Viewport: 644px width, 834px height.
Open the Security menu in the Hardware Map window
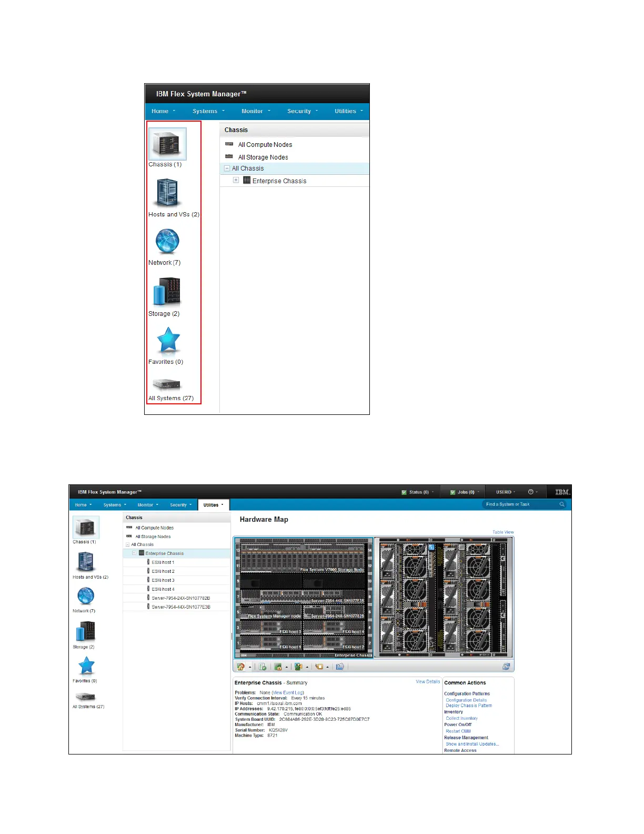coord(180,505)
